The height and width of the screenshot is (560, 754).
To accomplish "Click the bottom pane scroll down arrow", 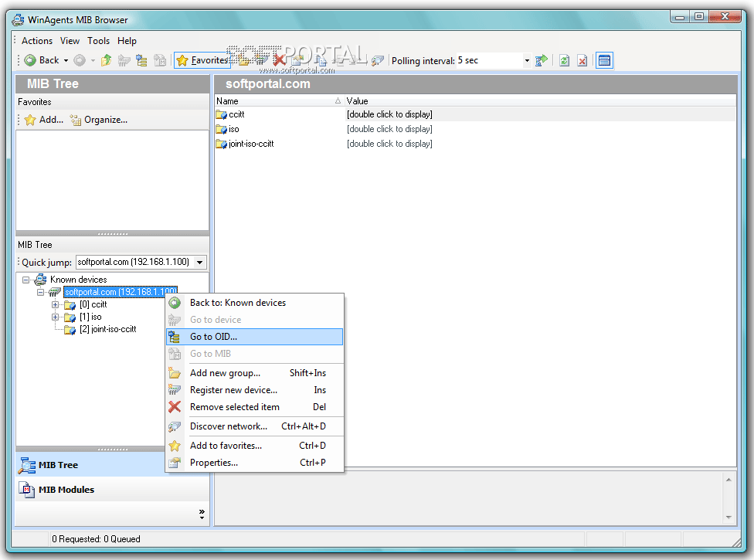I will click(x=729, y=518).
